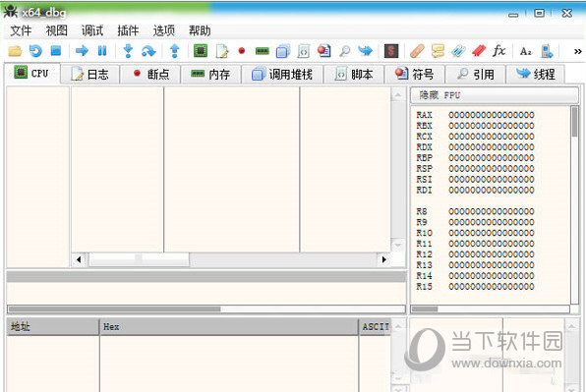Click the restart debugging icon

click(35, 51)
